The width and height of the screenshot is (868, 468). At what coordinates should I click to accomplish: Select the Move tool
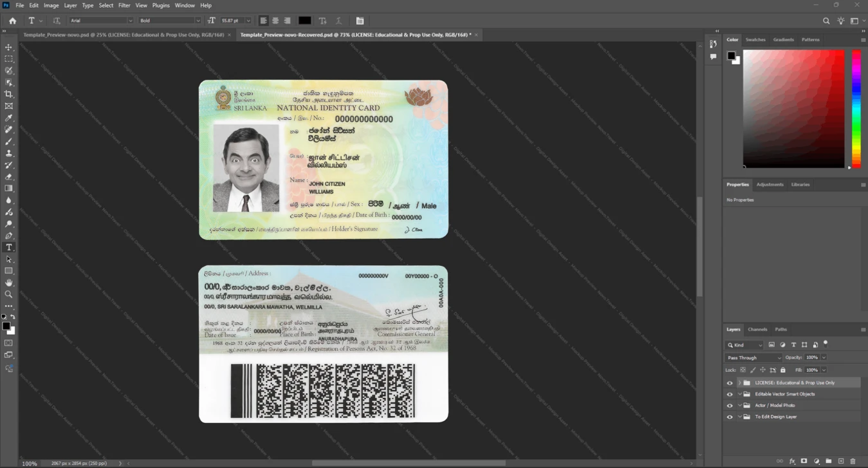(x=9, y=47)
